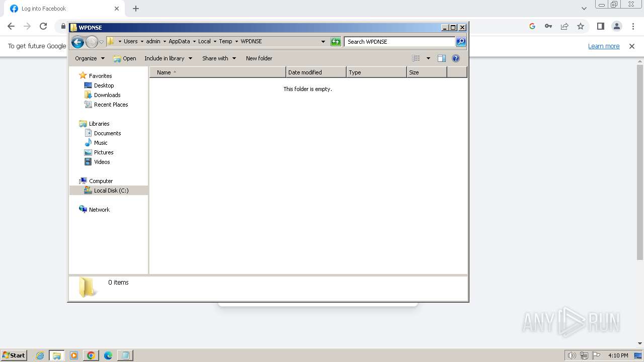Image resolution: width=644 pixels, height=362 pixels.
Task: Dismiss the Chrome update infobar
Action: 632,46
